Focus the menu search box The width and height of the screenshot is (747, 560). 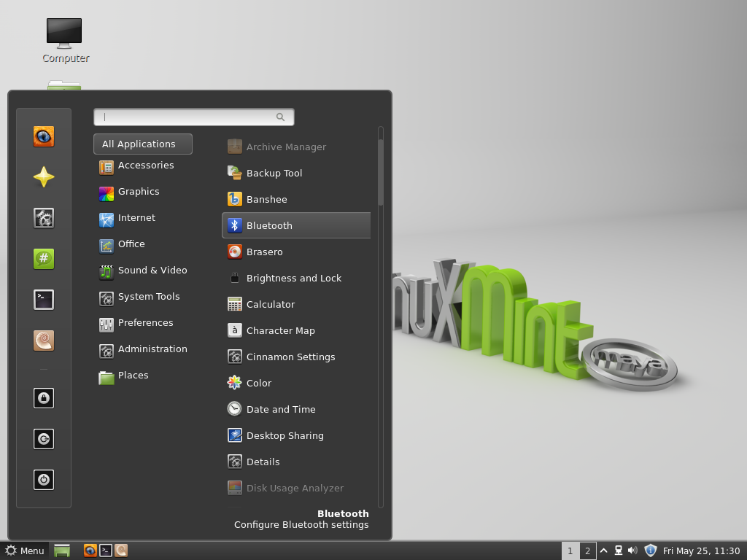tap(194, 117)
